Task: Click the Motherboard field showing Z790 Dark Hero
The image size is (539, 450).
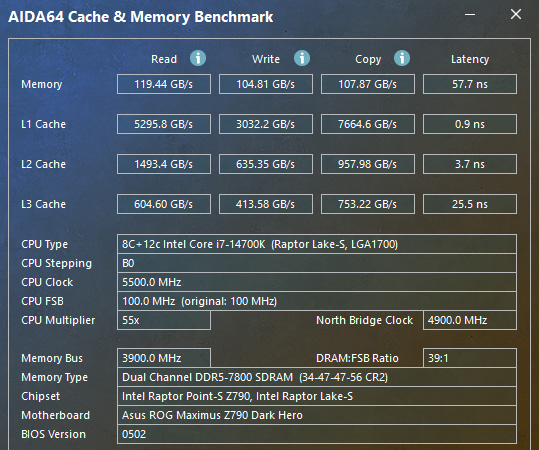Action: [x=317, y=415]
